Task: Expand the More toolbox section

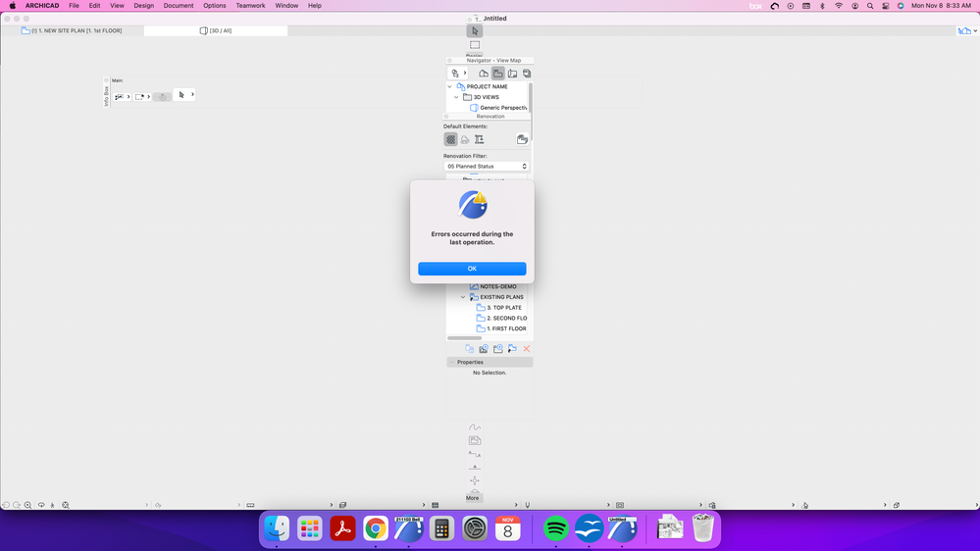Action: (x=473, y=496)
